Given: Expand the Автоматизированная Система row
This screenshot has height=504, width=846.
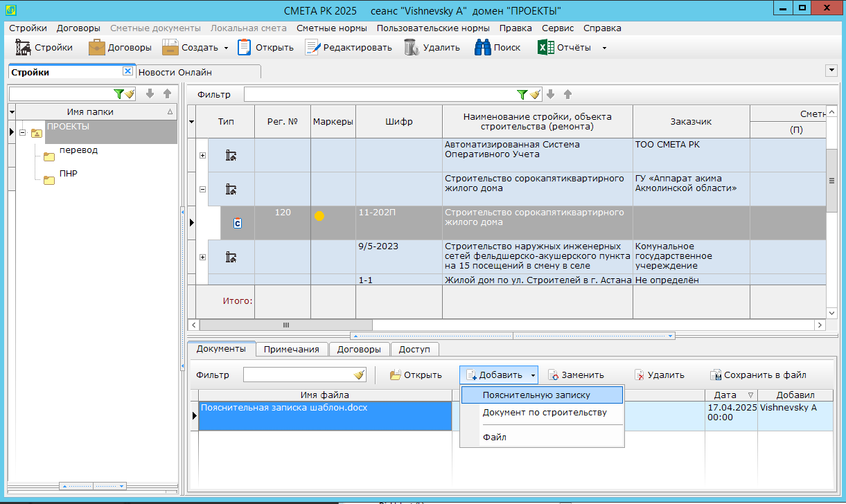Looking at the screenshot, I should tap(202, 156).
